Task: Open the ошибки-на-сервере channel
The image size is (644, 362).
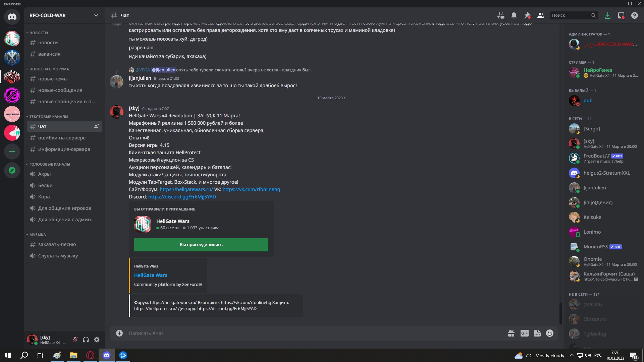Action: coord(64,138)
